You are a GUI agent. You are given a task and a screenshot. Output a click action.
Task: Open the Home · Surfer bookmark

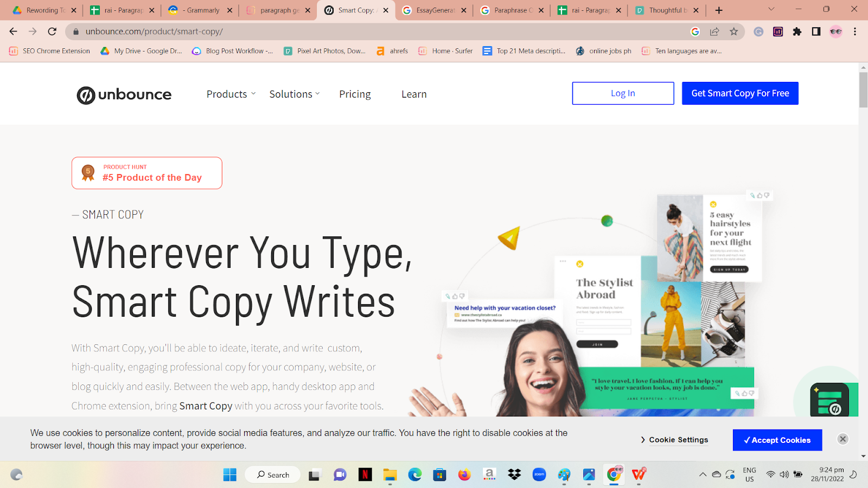click(445, 51)
